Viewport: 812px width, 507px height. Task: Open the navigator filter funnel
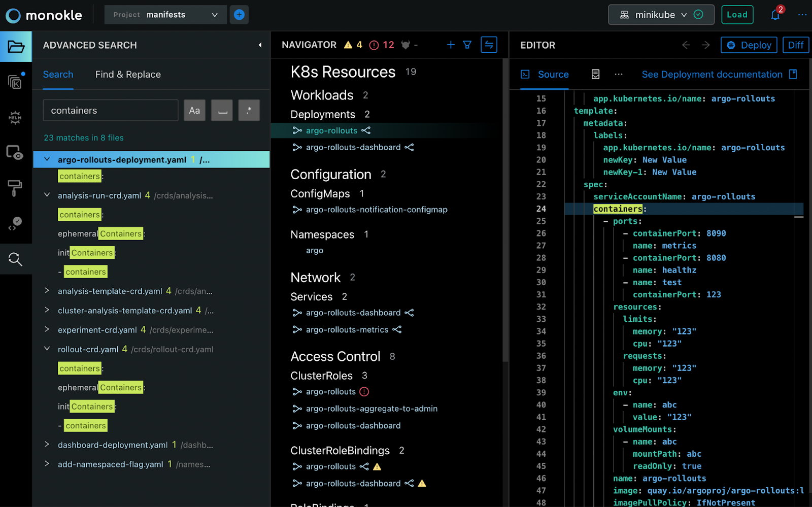467,45
